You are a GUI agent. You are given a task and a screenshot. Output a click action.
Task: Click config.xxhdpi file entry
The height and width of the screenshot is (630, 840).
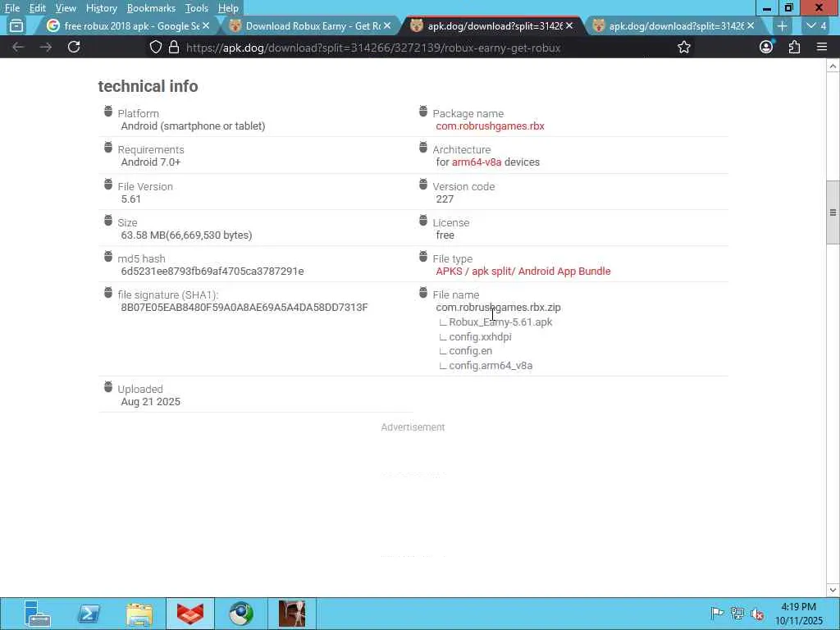pos(480,336)
